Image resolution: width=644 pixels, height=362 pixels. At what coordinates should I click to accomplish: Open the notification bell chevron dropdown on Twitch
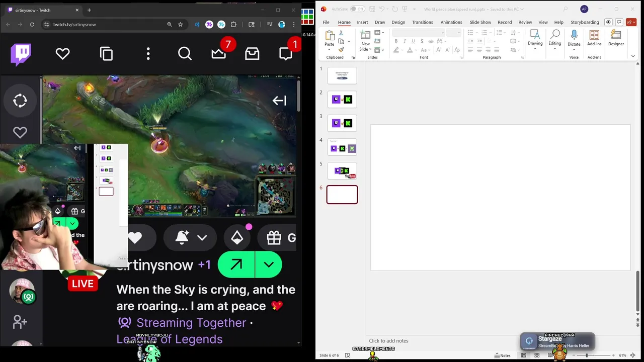[202, 238]
